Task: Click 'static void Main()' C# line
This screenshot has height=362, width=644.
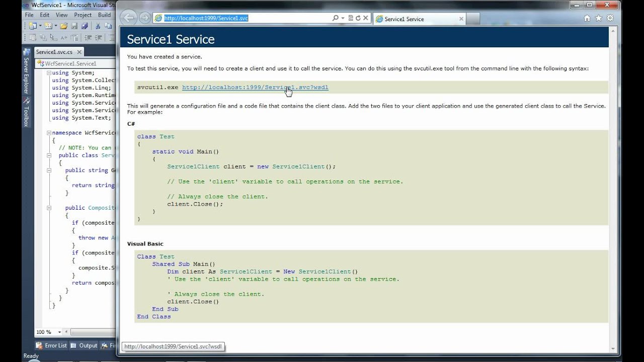Action: (186, 151)
